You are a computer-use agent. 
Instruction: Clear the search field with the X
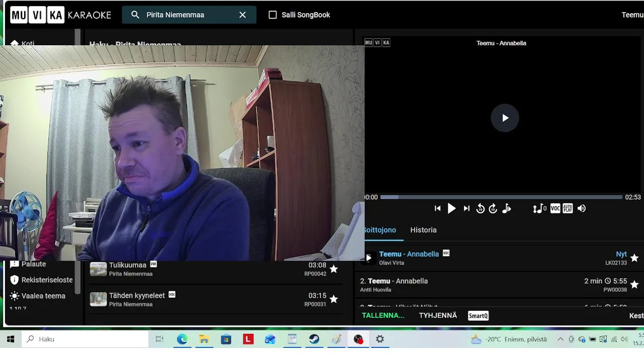pos(243,15)
